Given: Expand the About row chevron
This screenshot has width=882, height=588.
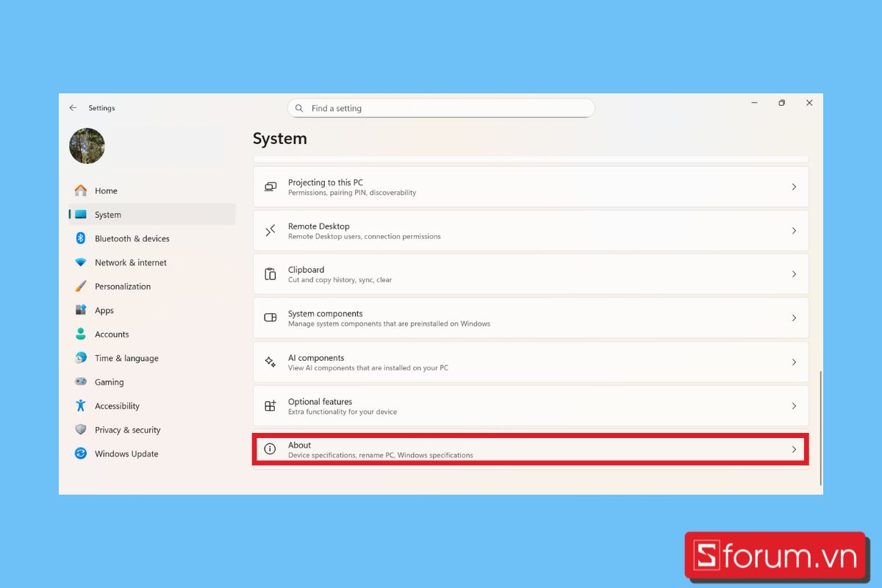Looking at the screenshot, I should [x=794, y=449].
